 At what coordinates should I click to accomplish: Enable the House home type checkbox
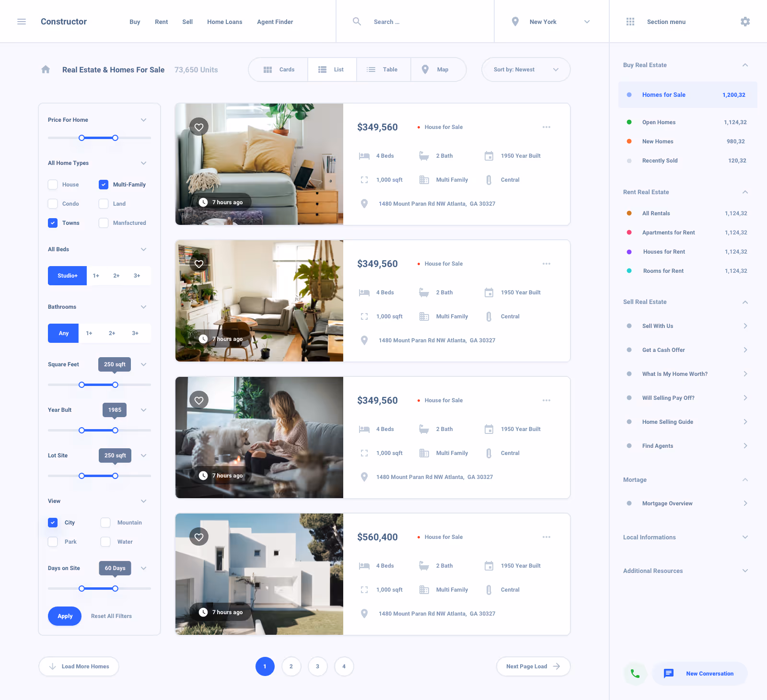click(x=53, y=184)
